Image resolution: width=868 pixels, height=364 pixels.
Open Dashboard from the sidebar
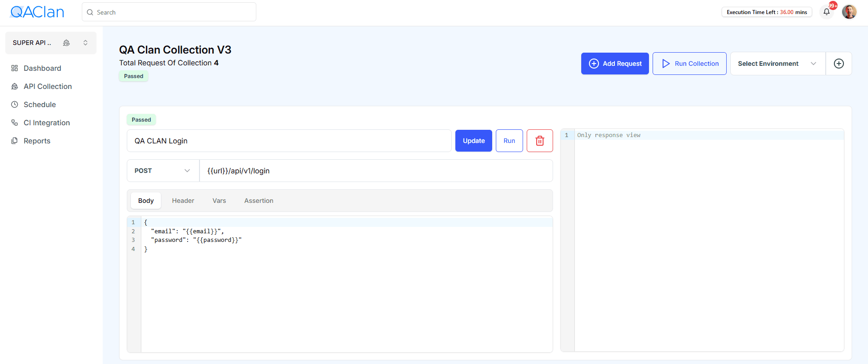pos(42,68)
